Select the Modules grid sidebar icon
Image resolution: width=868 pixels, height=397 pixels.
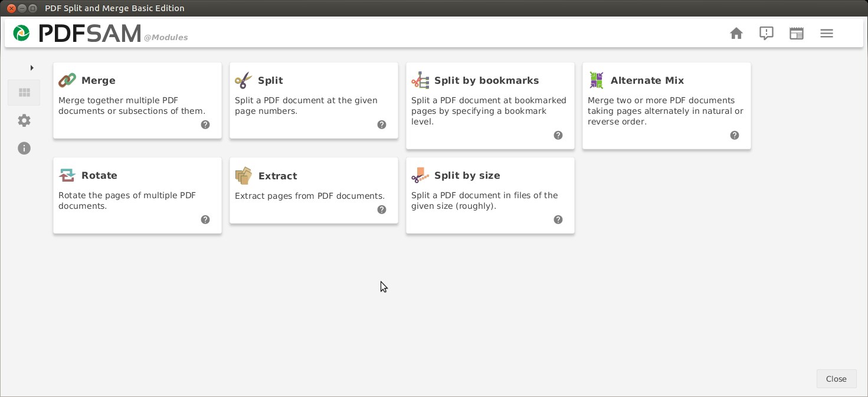(x=24, y=93)
